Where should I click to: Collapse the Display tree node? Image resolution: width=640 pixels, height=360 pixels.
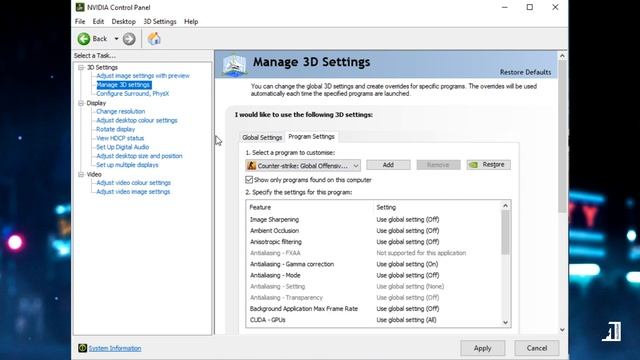coord(81,103)
